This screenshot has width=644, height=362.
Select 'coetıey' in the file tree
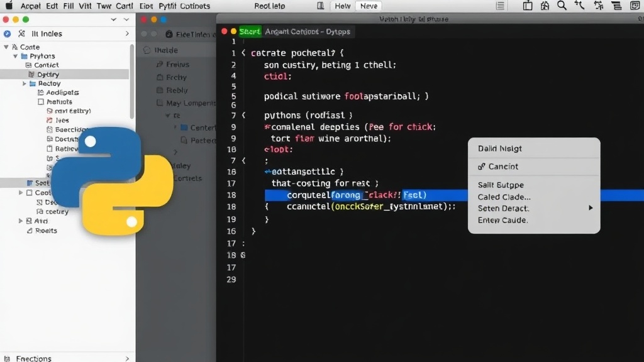[x=57, y=211]
